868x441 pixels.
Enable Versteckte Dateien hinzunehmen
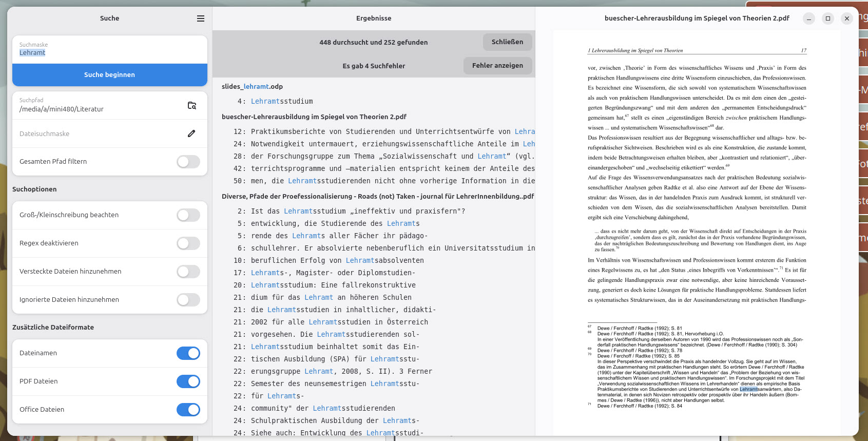(x=188, y=272)
